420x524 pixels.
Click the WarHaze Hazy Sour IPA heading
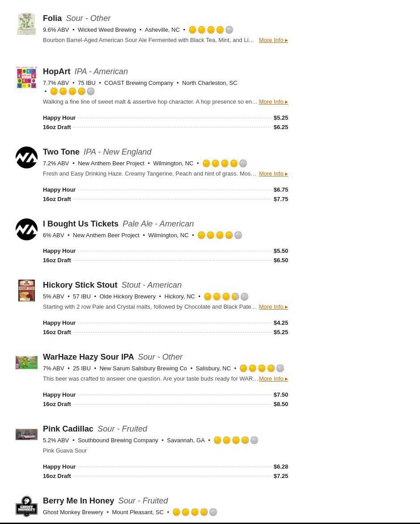(88, 357)
